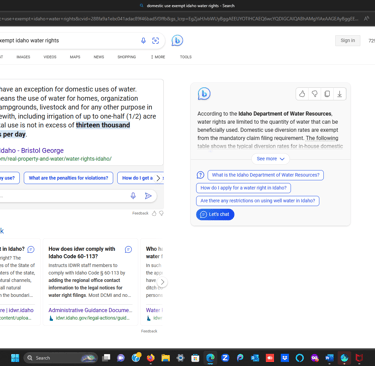Open Dropbox from the taskbar
Image resolution: width=375 pixels, height=366 pixels.
pyautogui.click(x=285, y=358)
